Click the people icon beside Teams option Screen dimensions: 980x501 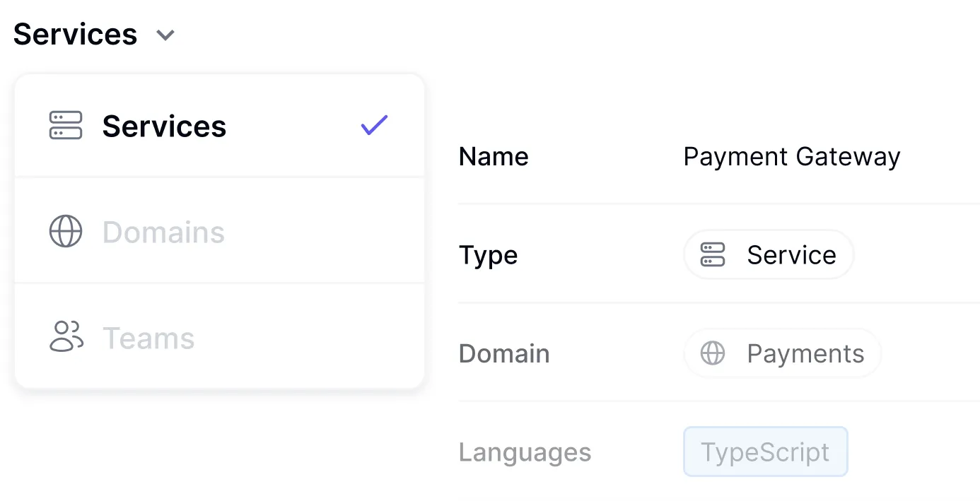[66, 337]
